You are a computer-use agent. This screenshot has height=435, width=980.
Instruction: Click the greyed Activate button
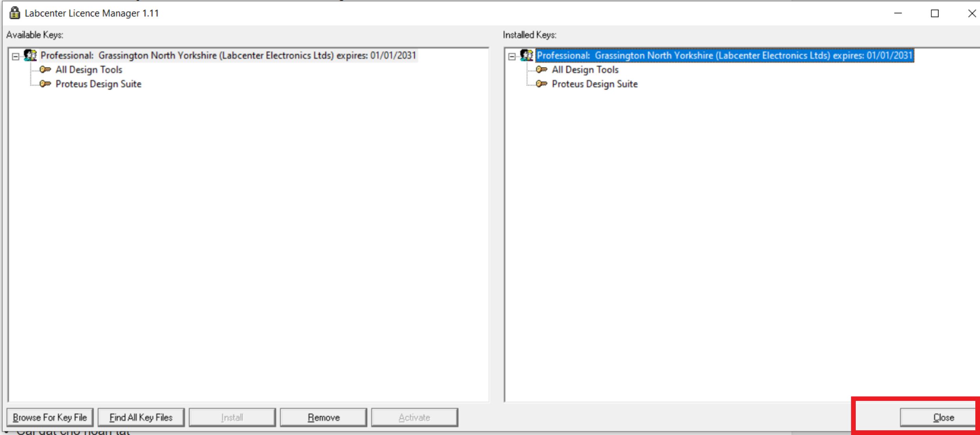(414, 417)
